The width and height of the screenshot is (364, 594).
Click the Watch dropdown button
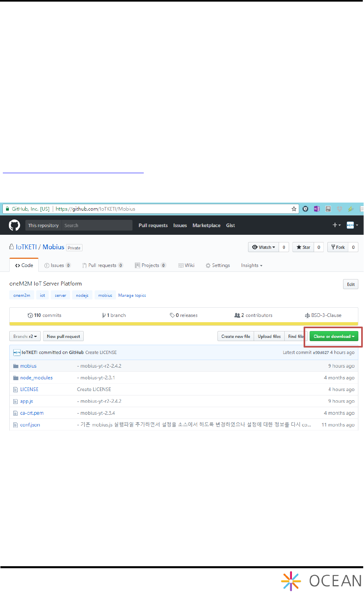[x=263, y=247]
